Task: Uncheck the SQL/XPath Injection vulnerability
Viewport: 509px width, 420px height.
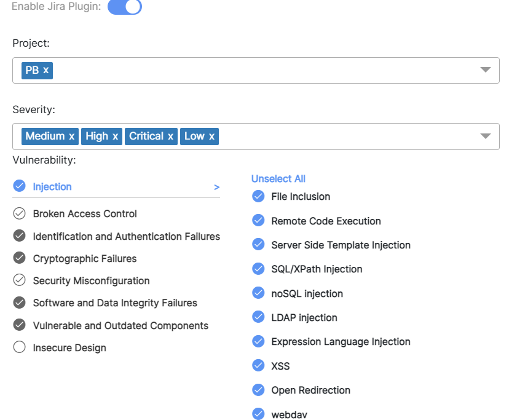Action: 258,269
